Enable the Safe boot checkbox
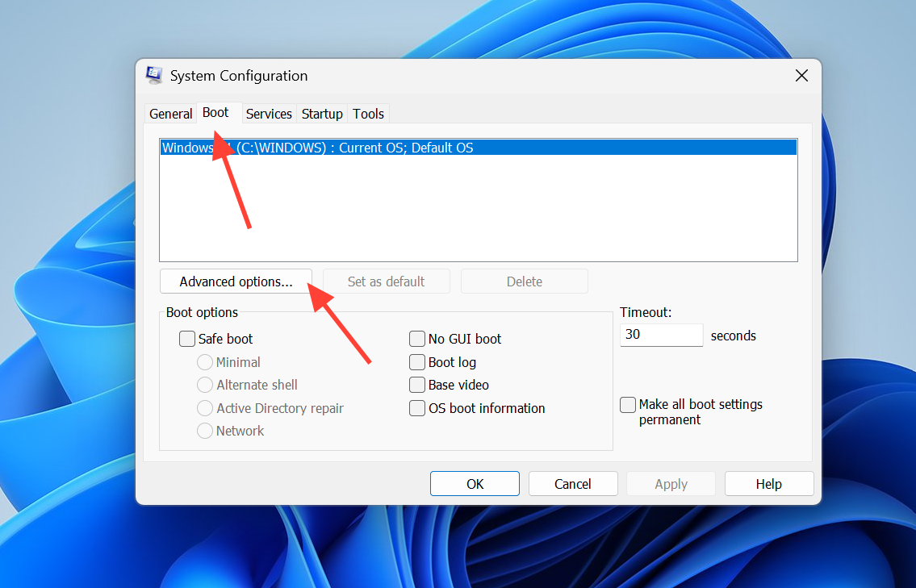This screenshot has width=916, height=588. (x=187, y=339)
